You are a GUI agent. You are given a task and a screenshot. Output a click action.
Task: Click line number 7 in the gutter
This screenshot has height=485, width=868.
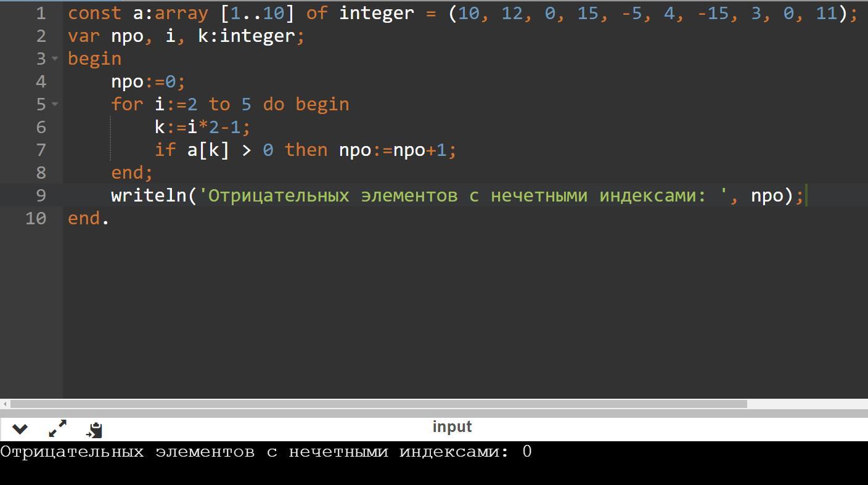coord(41,150)
